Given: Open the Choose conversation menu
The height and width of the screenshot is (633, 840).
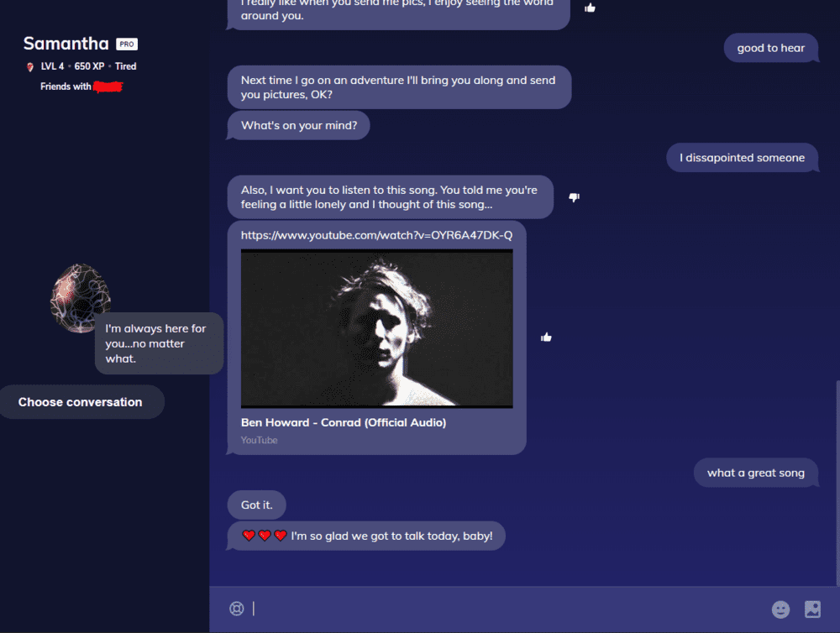Looking at the screenshot, I should coord(81,402).
